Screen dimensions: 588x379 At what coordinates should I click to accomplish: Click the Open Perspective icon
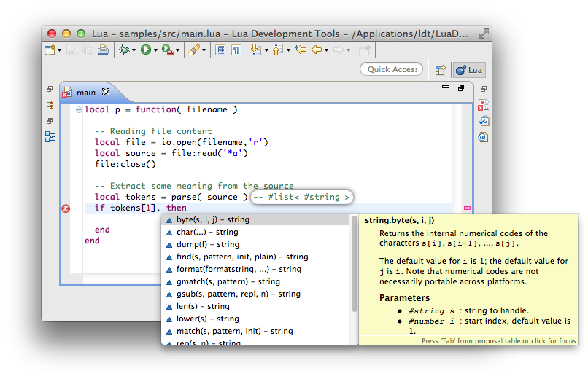pos(440,70)
